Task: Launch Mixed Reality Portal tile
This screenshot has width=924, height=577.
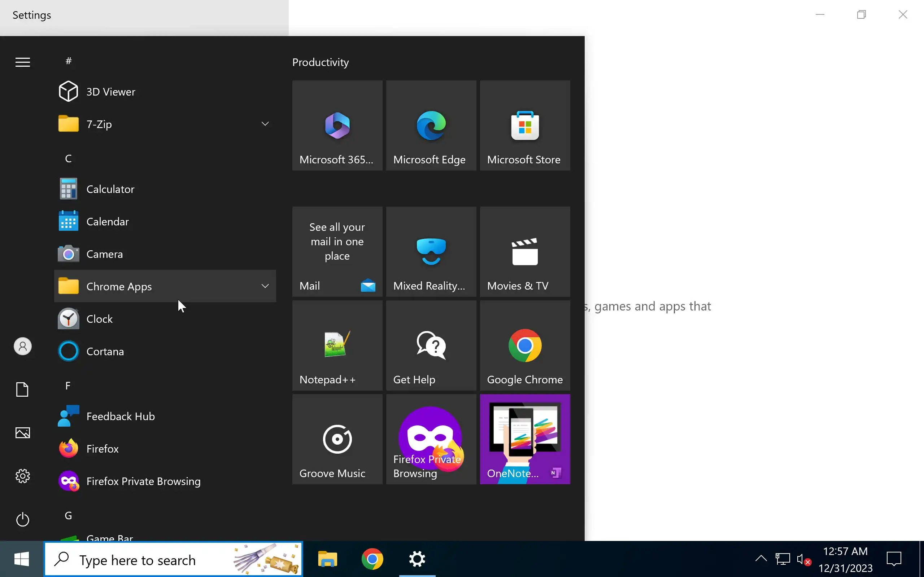Action: pyautogui.click(x=431, y=251)
